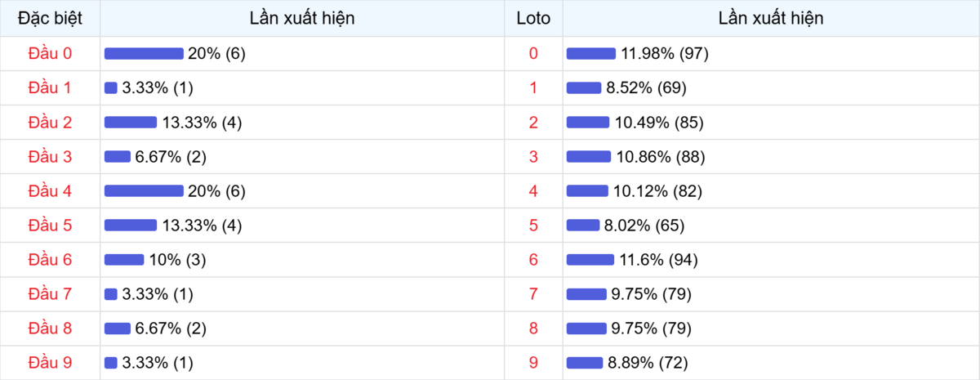Click the 6.67% bar for Đầu 3

118,156
